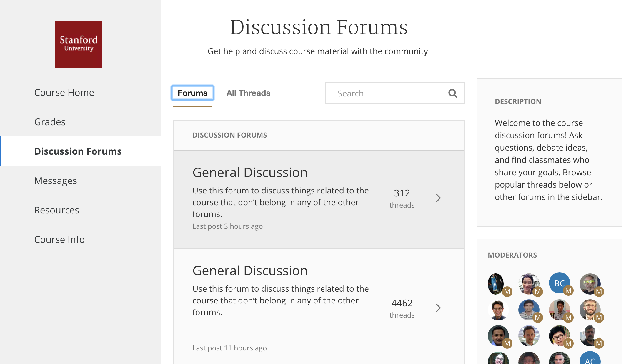
Task: Open the General Discussion forum with 312 threads
Action: click(x=250, y=173)
